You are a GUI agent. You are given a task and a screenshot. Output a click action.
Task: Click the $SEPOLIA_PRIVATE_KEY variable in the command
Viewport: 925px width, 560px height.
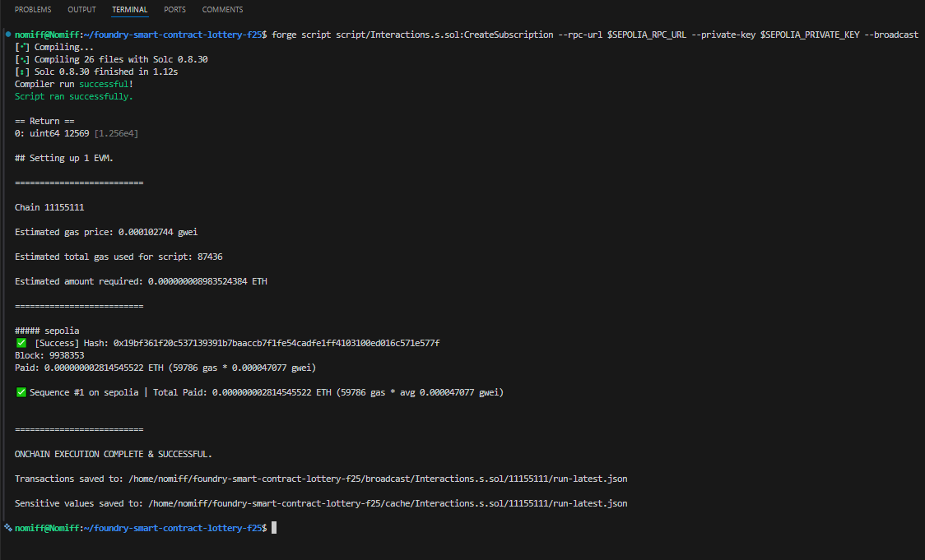coord(810,35)
